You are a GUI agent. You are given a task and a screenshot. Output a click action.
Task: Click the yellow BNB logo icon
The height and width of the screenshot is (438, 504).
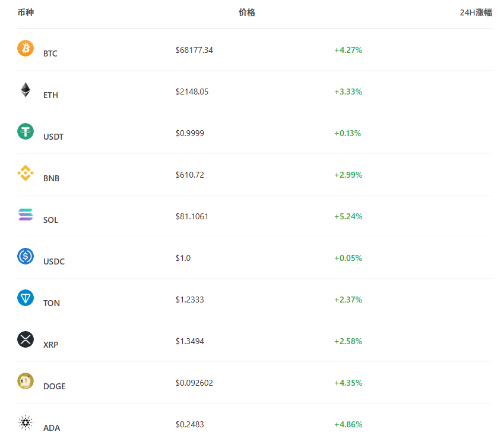click(x=26, y=173)
